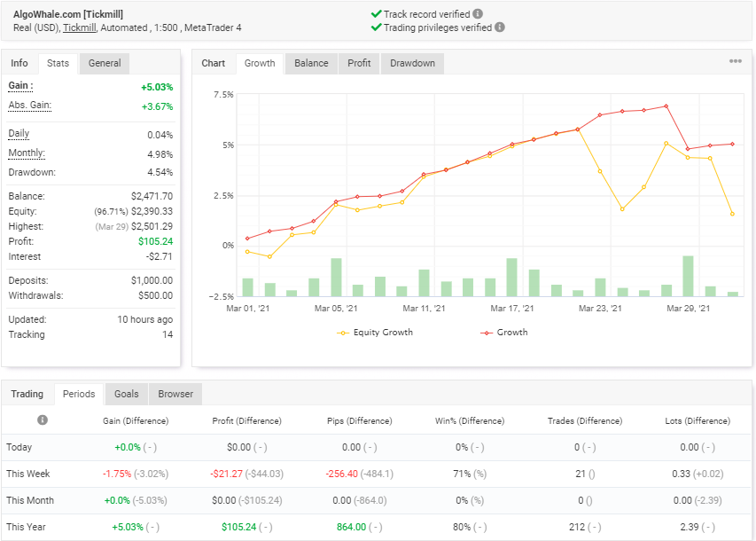Click the $105.24 profit value in Info panel

click(x=155, y=241)
